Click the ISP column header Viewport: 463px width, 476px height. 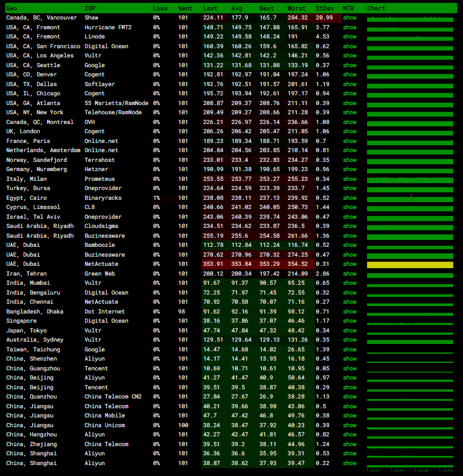point(90,8)
